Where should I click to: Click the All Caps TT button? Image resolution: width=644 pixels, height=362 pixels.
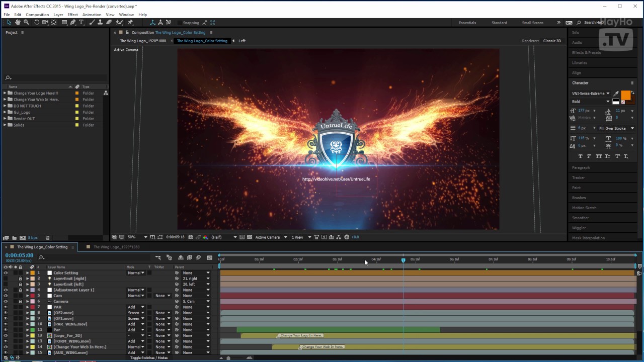tap(598, 156)
